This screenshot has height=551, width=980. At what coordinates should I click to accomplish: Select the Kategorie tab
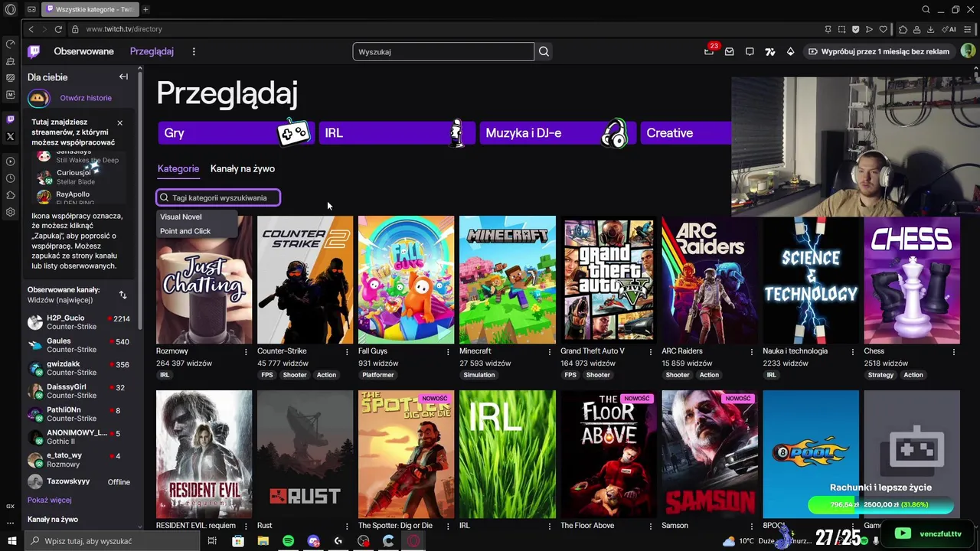178,168
